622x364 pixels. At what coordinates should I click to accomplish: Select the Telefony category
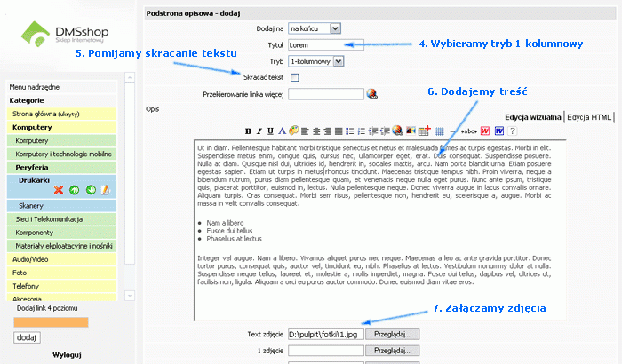point(62,286)
